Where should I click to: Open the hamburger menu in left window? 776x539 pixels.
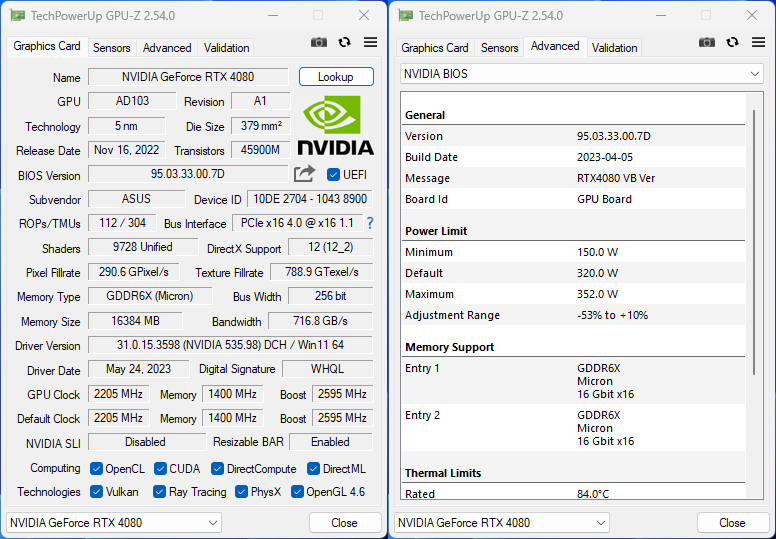point(370,43)
